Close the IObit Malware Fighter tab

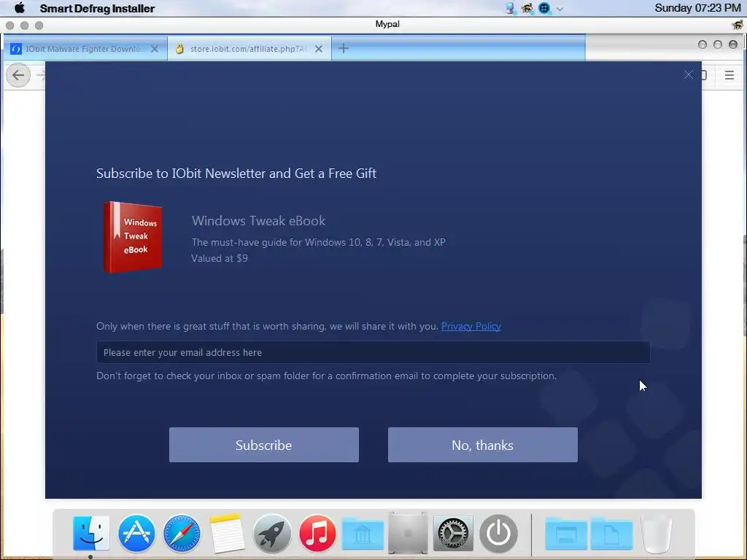(155, 49)
